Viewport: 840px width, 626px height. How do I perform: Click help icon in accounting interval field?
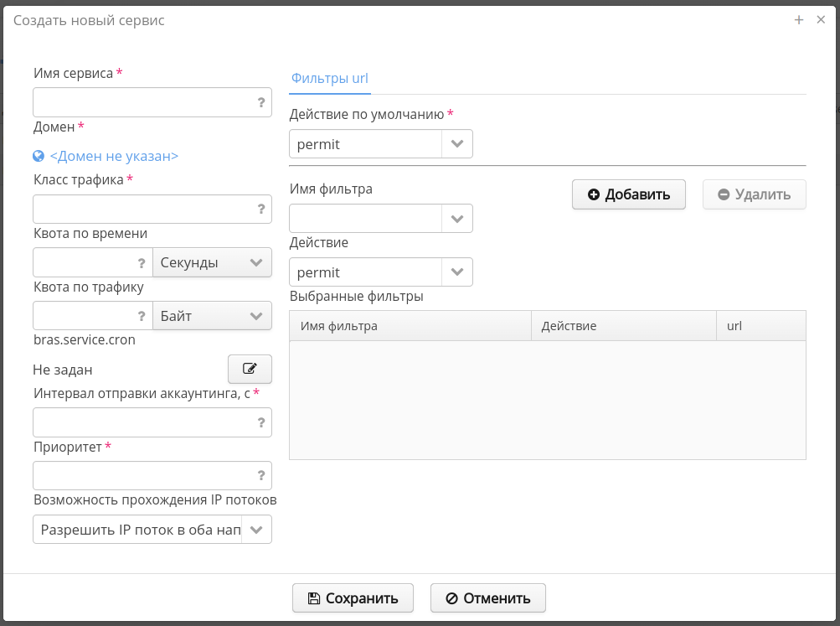(261, 423)
